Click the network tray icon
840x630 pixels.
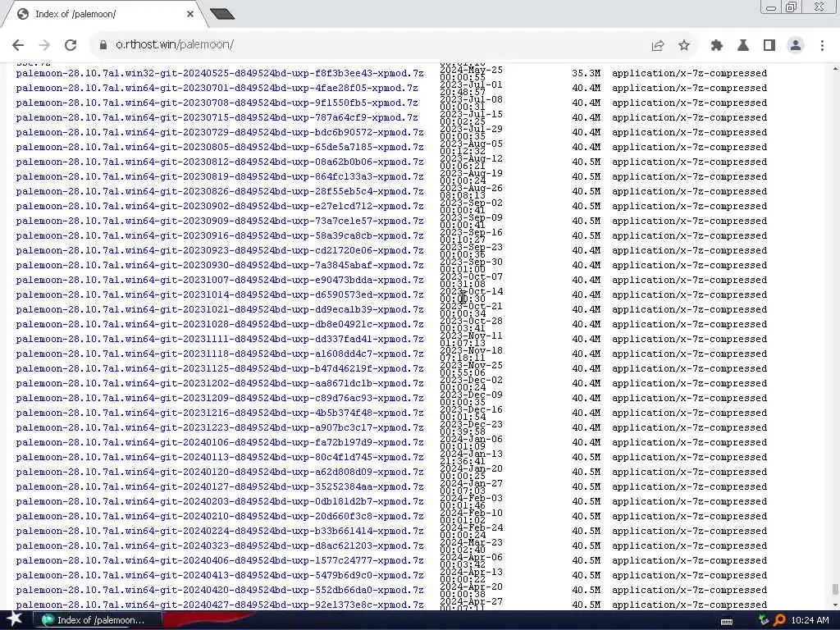[x=764, y=620]
